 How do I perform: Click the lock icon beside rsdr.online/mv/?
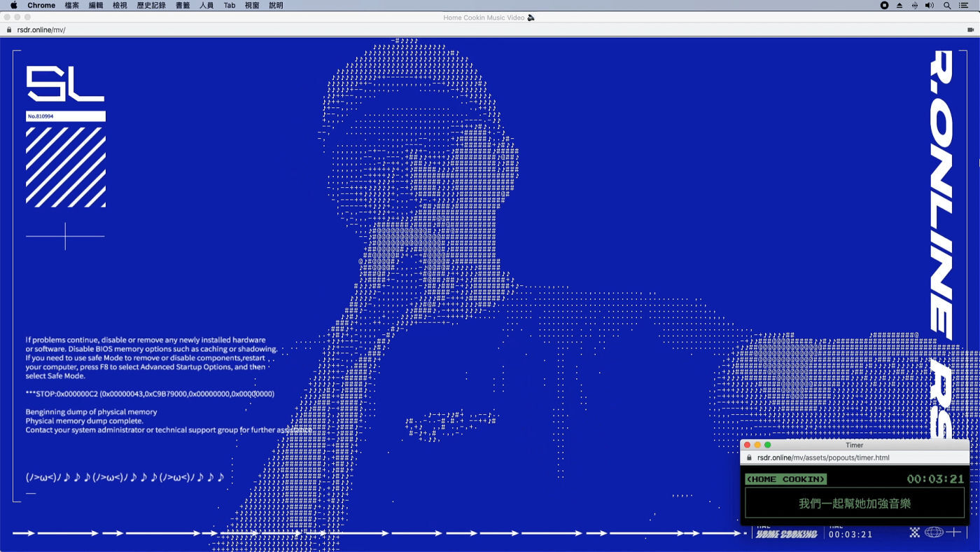coord(9,30)
